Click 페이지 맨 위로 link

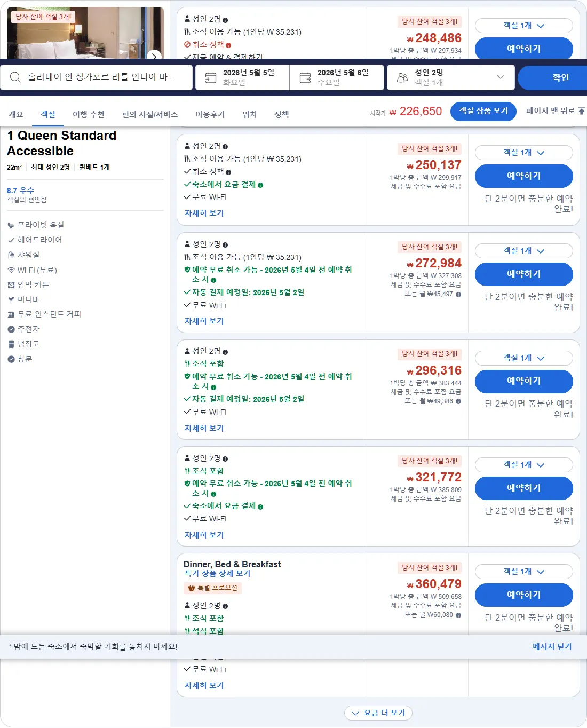click(x=551, y=111)
